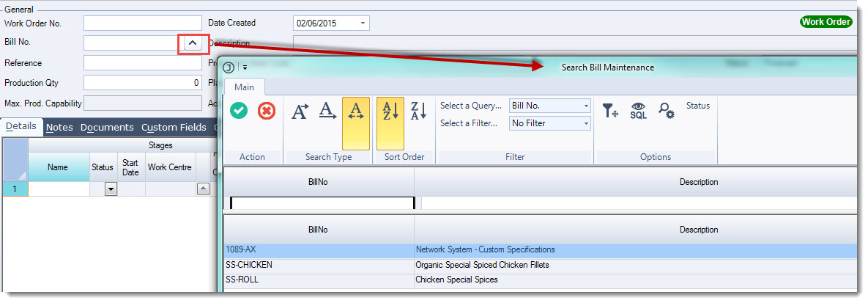
Task: Open the Work Centre lookup in row 1
Action: (203, 189)
